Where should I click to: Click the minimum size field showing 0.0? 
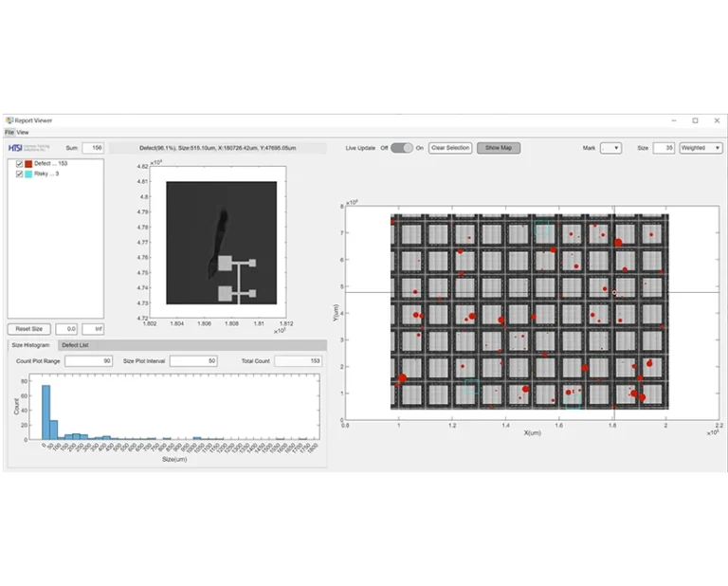pyautogui.click(x=66, y=329)
